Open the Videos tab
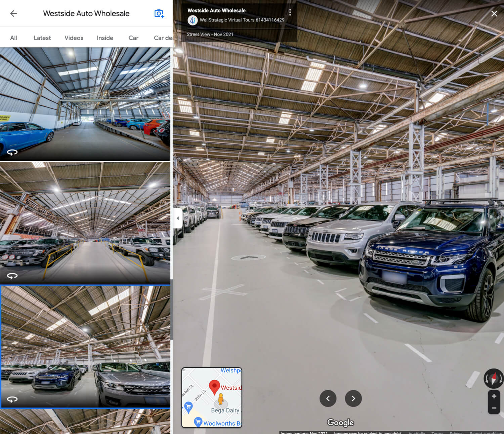Screen dimensions: 504x434 point(74,38)
